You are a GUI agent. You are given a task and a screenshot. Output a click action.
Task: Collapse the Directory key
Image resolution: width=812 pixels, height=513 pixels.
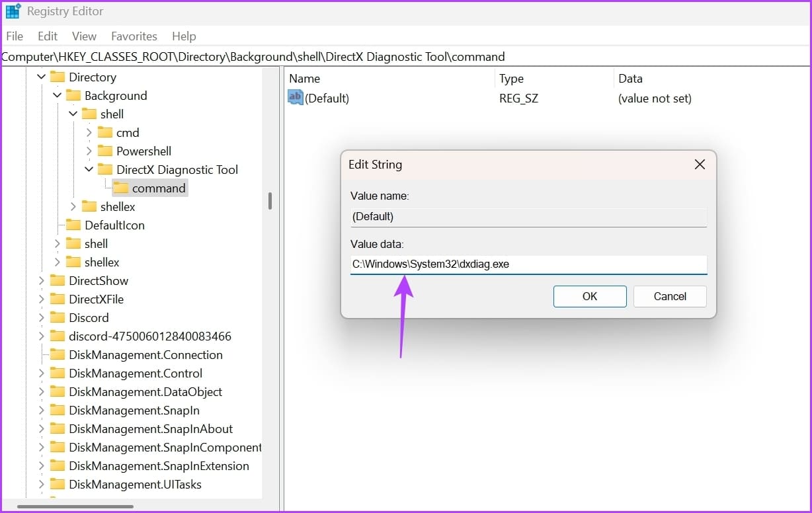42,77
